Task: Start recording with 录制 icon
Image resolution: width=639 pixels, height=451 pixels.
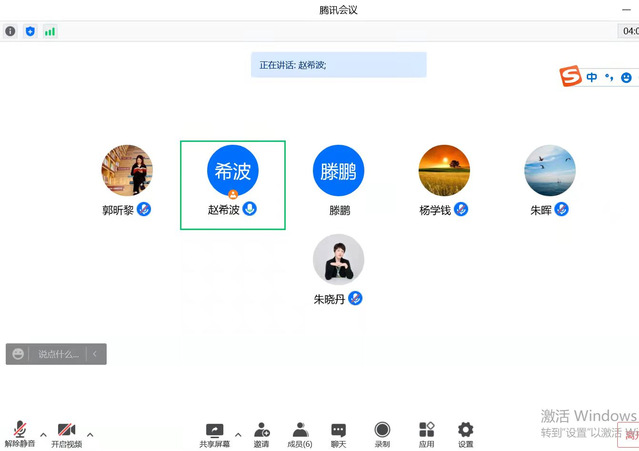Action: 382,432
